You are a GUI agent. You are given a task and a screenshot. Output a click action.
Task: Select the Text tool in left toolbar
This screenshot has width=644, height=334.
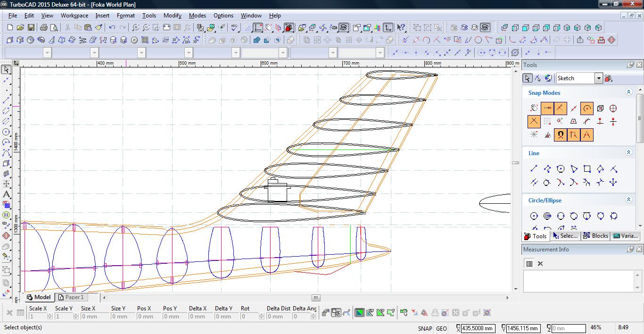point(6,194)
